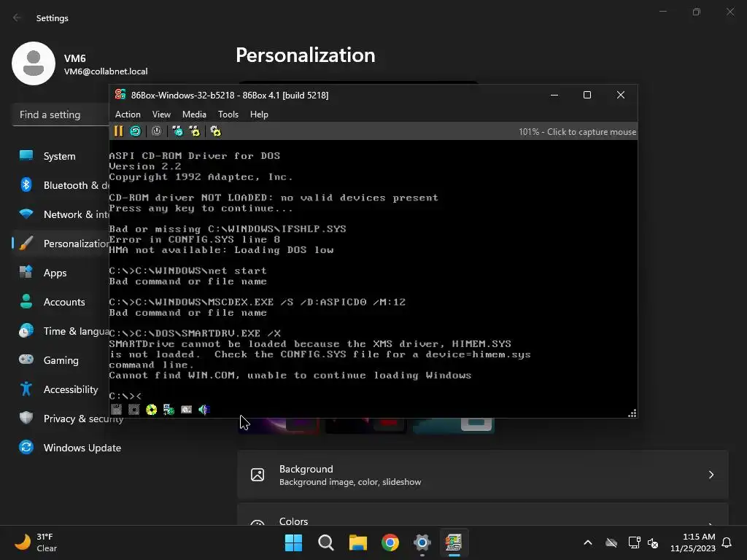
Task: Launch Google Chrome from the taskbar
Action: click(x=390, y=542)
